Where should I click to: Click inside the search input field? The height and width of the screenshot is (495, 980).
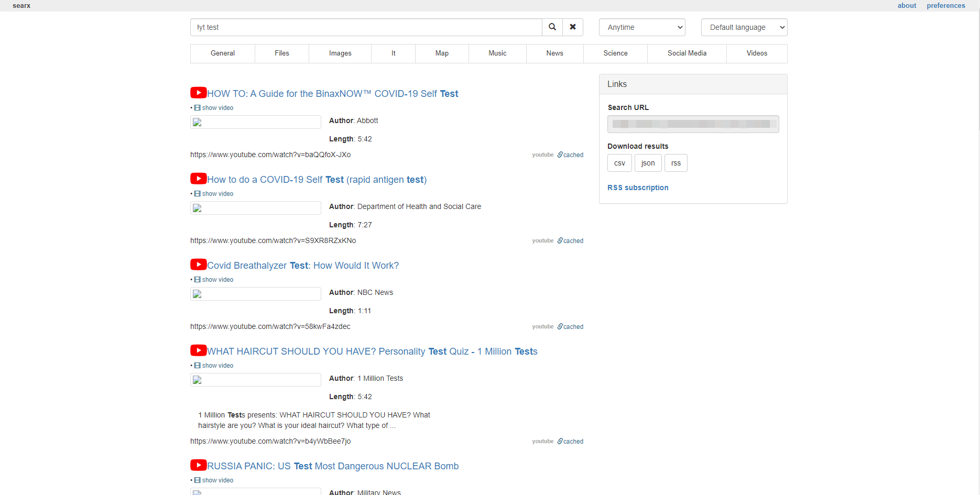coord(366,27)
